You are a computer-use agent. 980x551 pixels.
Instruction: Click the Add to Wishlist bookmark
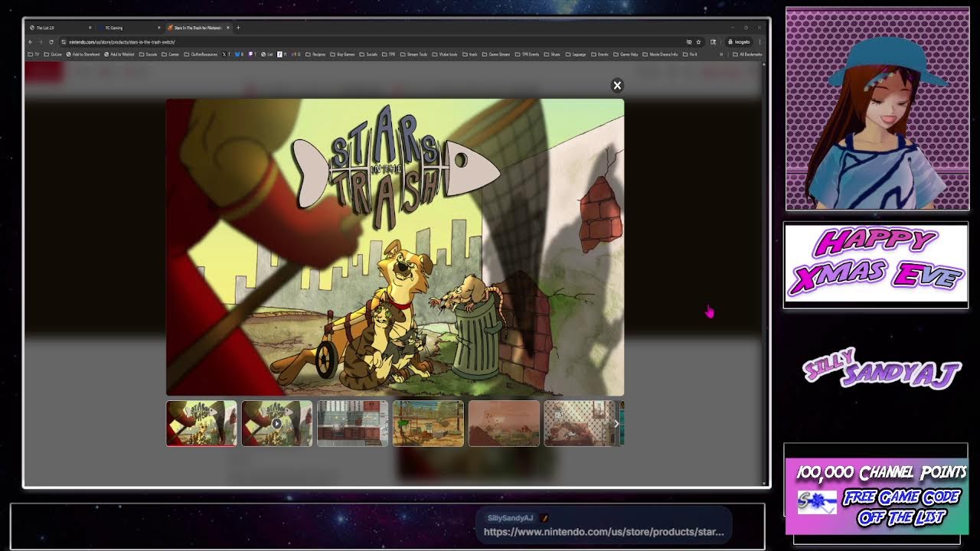[119, 54]
